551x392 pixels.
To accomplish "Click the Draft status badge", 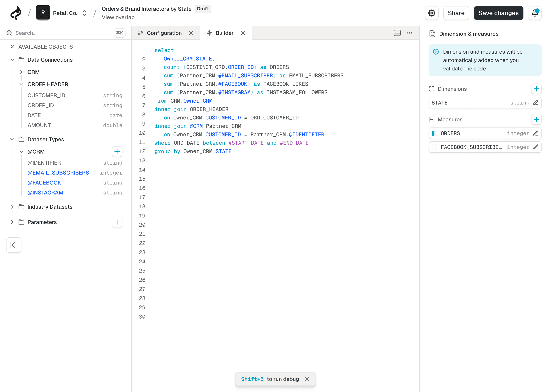I will pyautogui.click(x=203, y=9).
